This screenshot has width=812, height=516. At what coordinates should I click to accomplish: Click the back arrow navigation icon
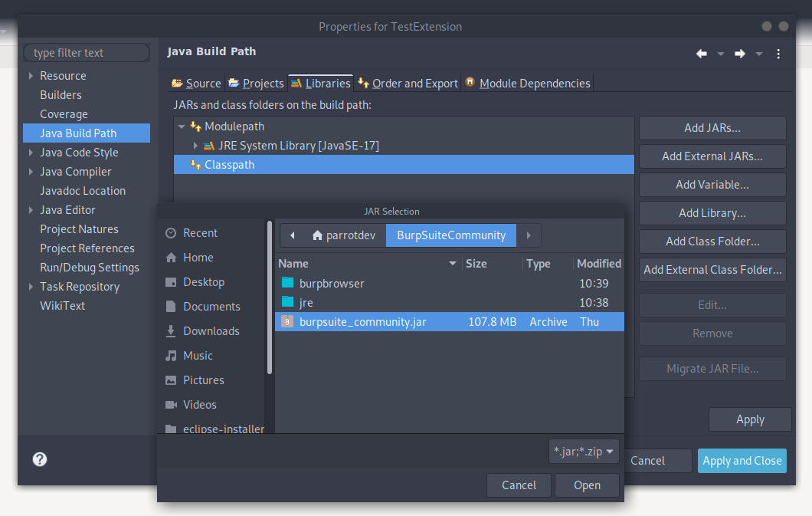click(x=701, y=54)
